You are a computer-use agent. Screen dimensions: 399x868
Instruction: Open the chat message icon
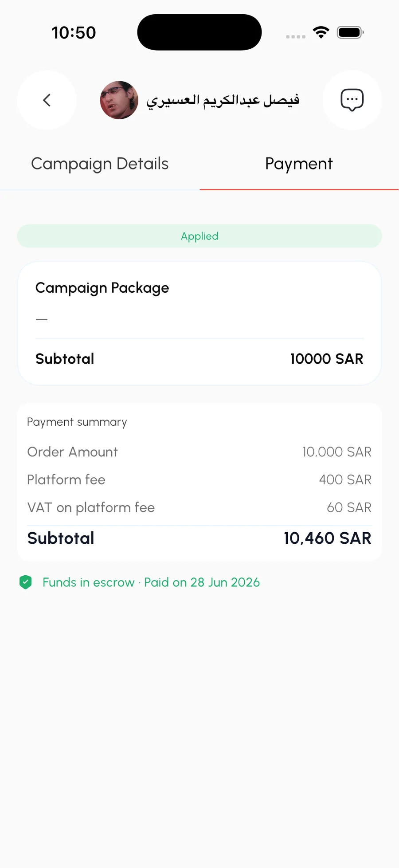click(x=352, y=100)
